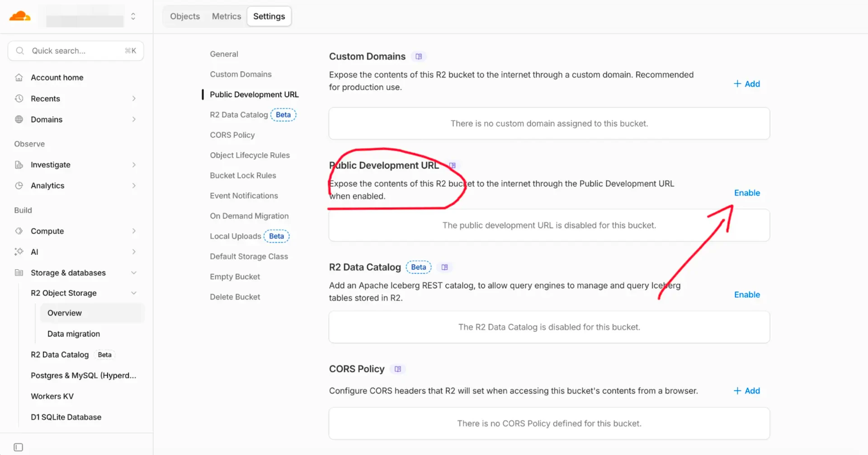
Task: Open R2 Data Catalog docs icon
Action: pyautogui.click(x=445, y=267)
